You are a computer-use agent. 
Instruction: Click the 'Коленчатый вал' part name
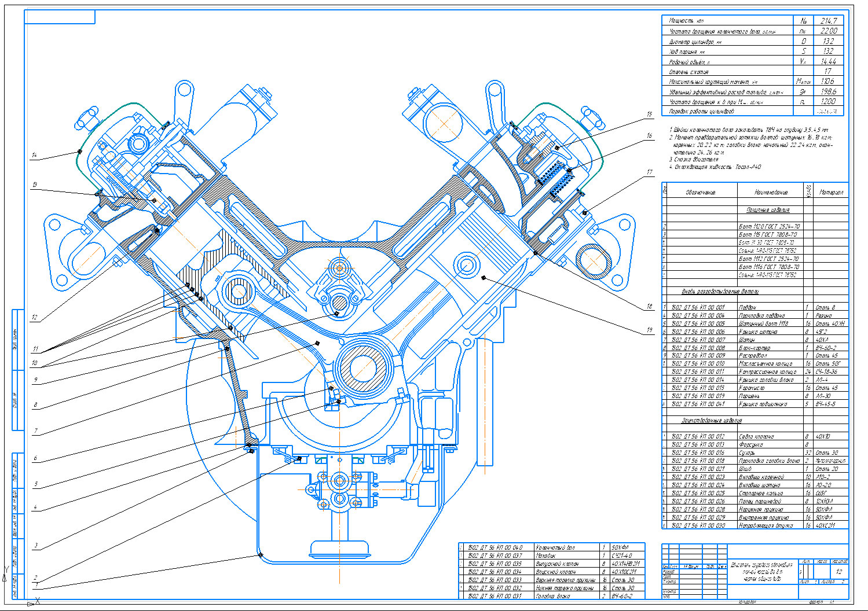tap(555, 547)
